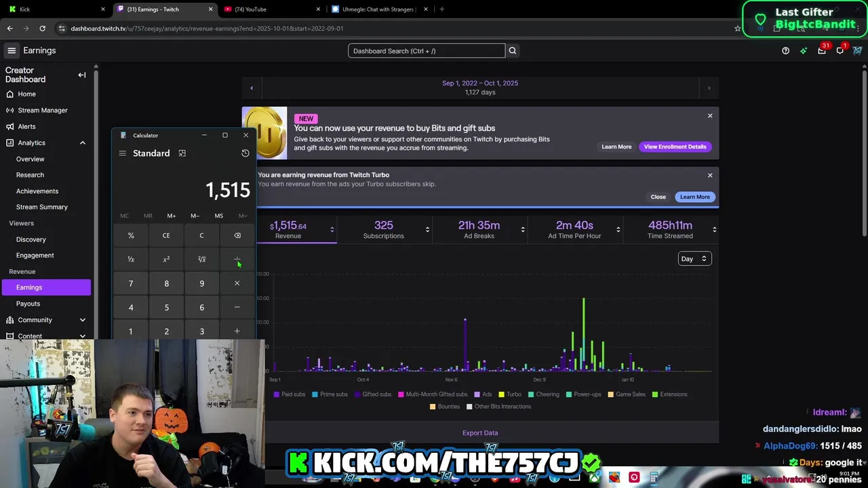Open the Revenue metric selector arrows
The image size is (868, 488).
click(x=332, y=230)
